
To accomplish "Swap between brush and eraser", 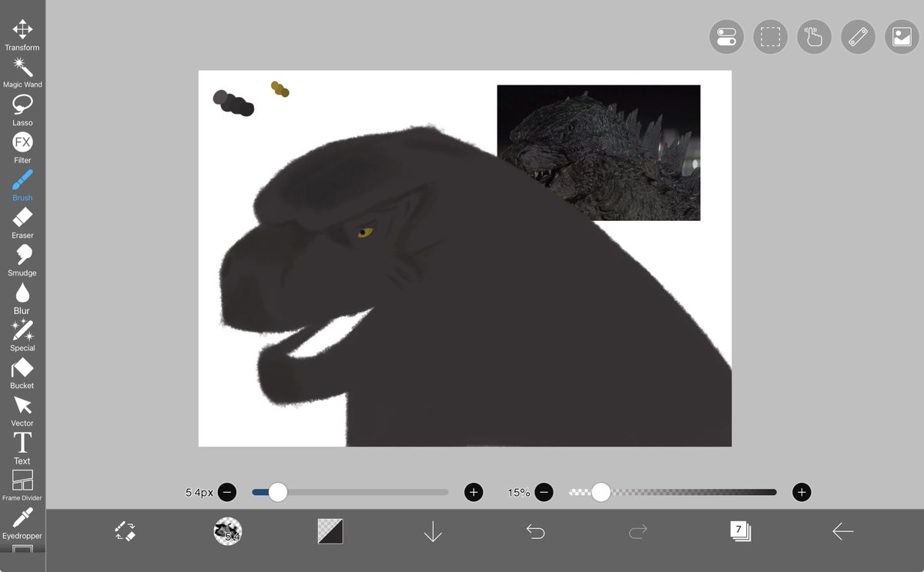I will point(125,531).
